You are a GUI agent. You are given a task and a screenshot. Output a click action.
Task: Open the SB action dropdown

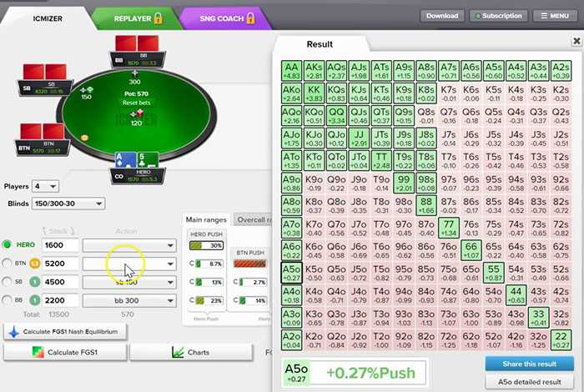tap(128, 282)
